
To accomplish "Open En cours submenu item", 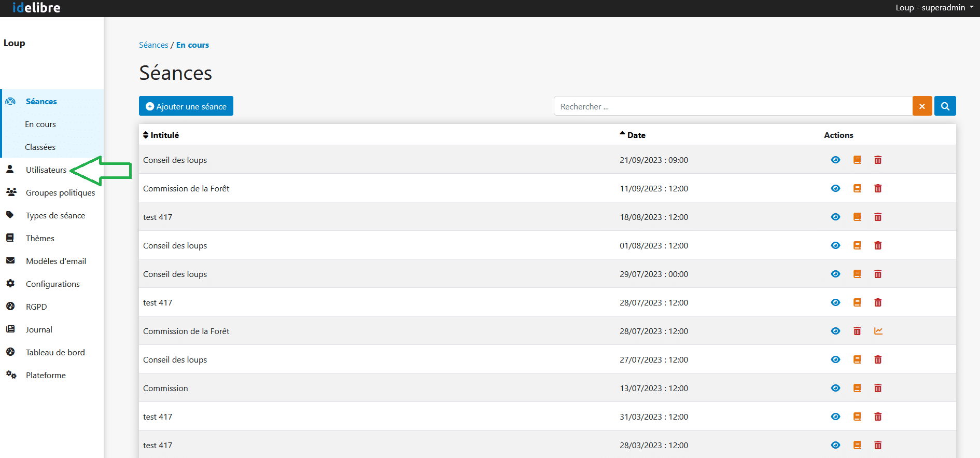I will 40,124.
